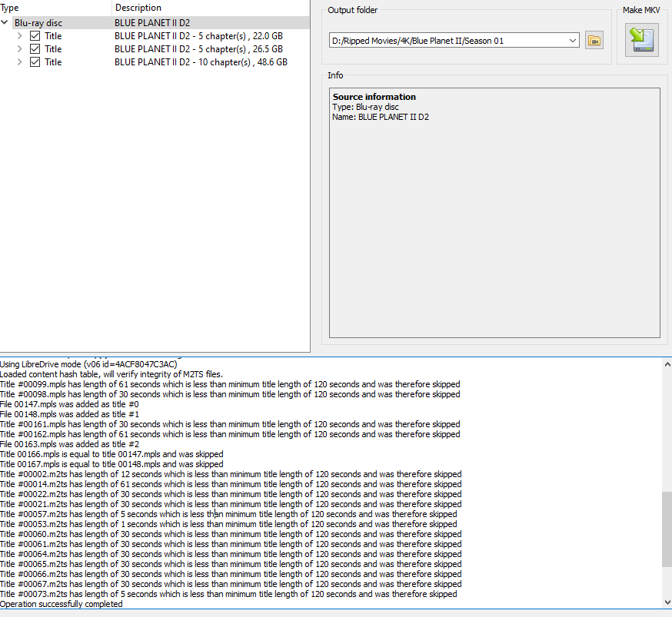The image size is (672, 617).
Task: Click the 'Title 00167.mpls is equal' log line
Action: (111, 464)
